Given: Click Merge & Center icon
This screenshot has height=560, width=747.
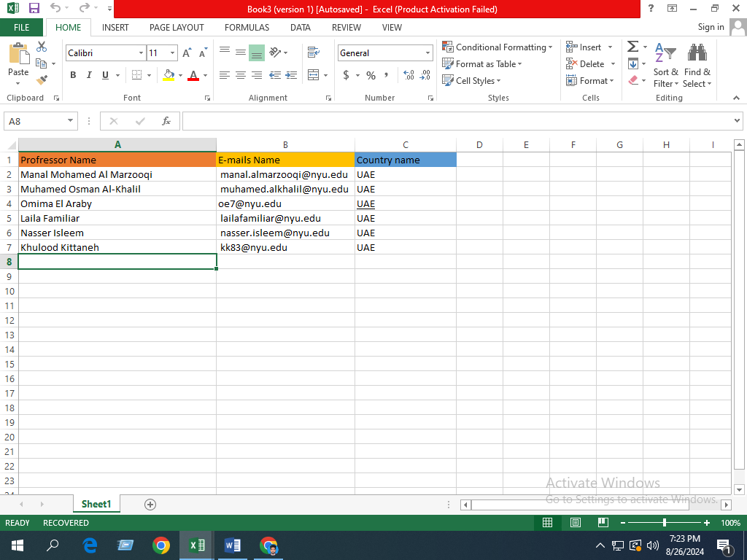Looking at the screenshot, I should 314,75.
